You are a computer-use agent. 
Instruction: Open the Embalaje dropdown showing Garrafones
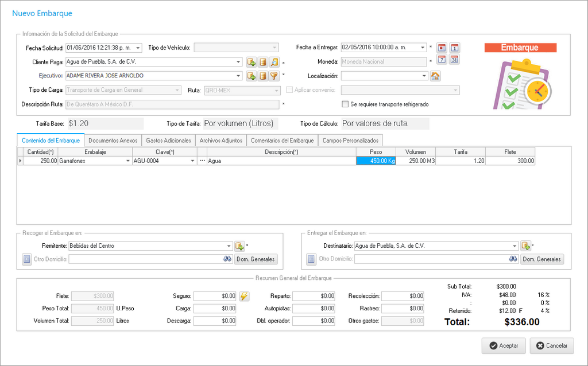(127, 161)
